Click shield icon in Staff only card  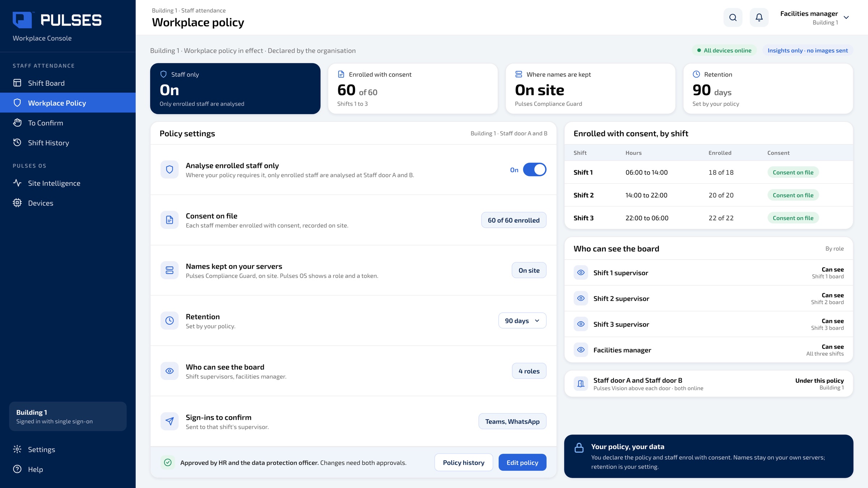click(x=163, y=74)
